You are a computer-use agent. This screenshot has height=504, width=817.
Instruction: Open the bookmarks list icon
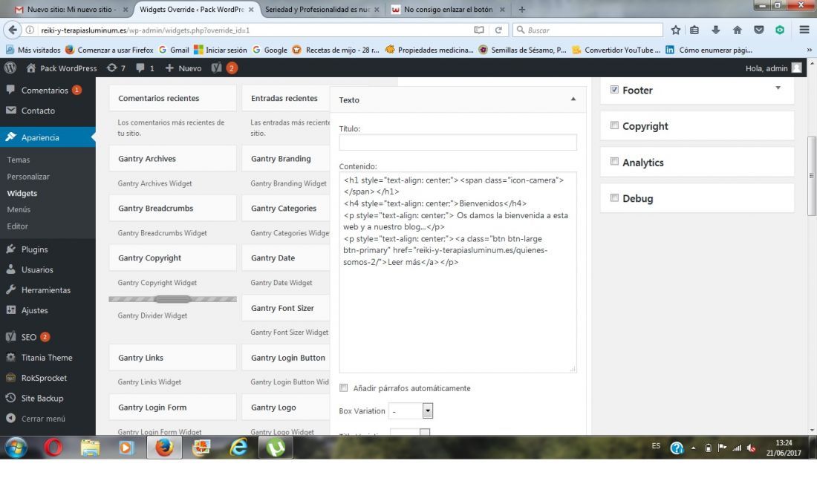[x=694, y=30]
